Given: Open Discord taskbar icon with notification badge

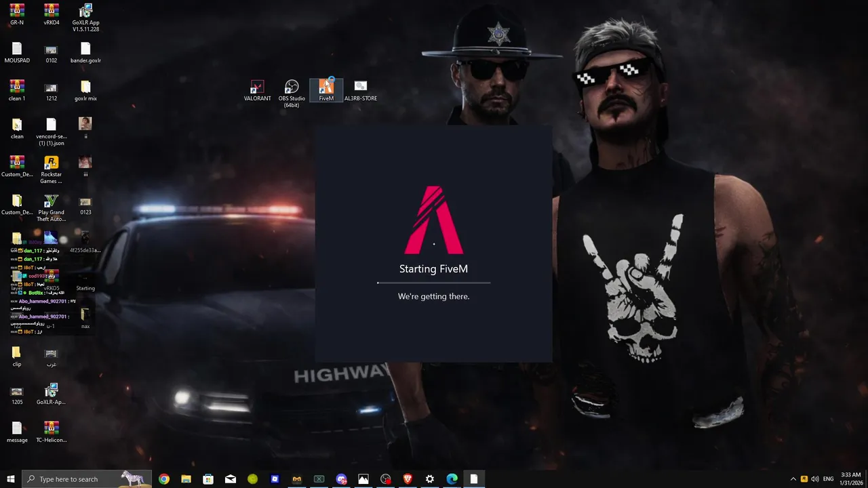Looking at the screenshot, I should pos(341,479).
